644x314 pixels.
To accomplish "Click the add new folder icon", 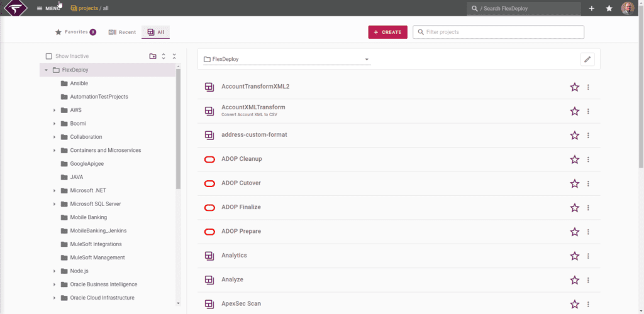I will point(153,56).
